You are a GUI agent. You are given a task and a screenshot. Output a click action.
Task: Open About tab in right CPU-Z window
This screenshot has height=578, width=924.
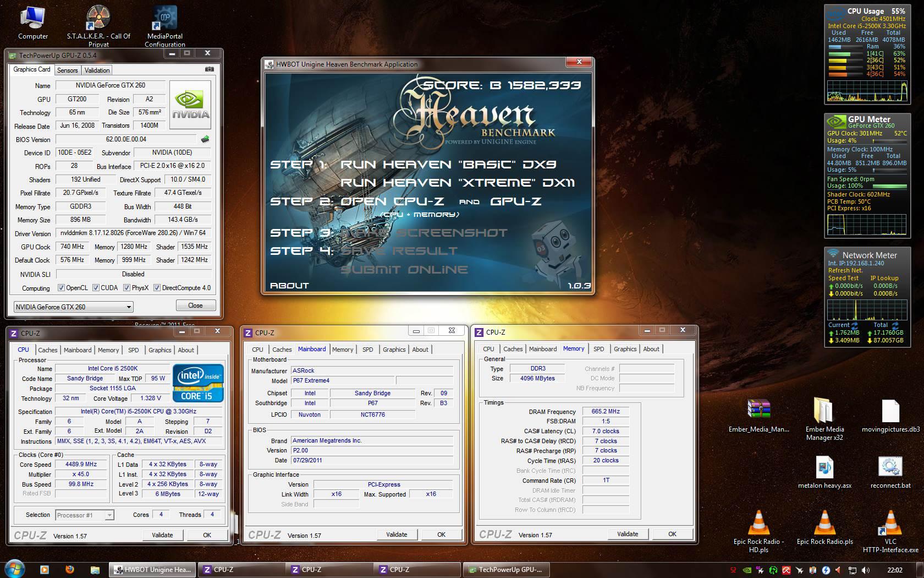[x=651, y=349]
